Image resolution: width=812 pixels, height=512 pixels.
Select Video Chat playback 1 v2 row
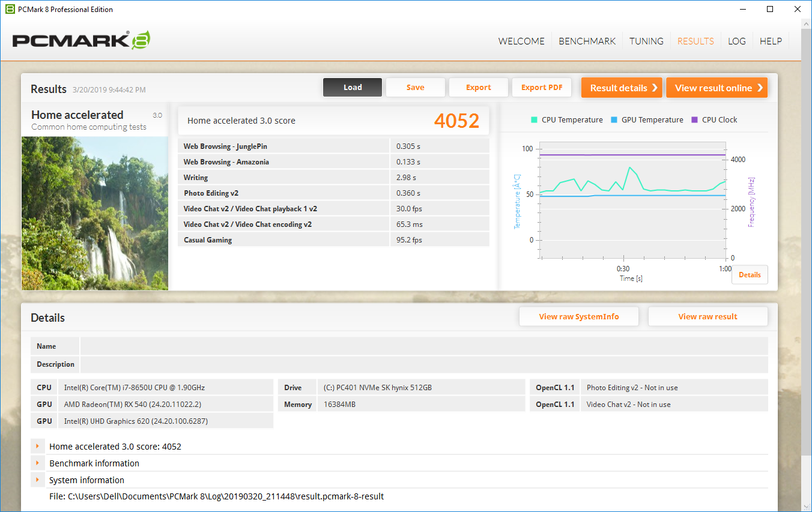pyautogui.click(x=333, y=208)
